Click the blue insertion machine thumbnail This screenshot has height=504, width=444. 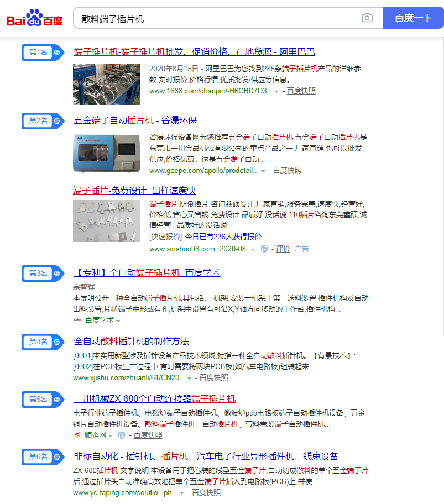(x=106, y=153)
